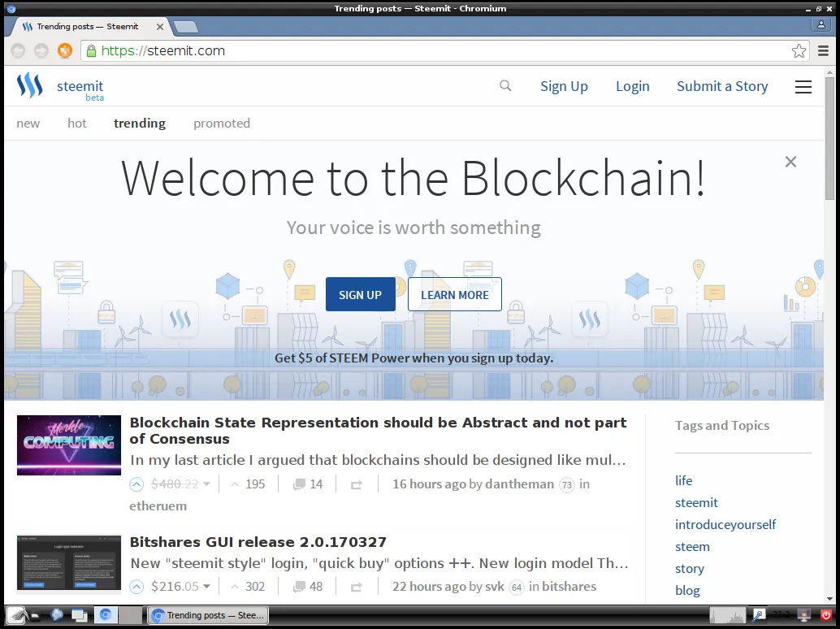Viewport: 840px width, 629px height.
Task: Open the search magnifier in site header
Action: coord(505,85)
